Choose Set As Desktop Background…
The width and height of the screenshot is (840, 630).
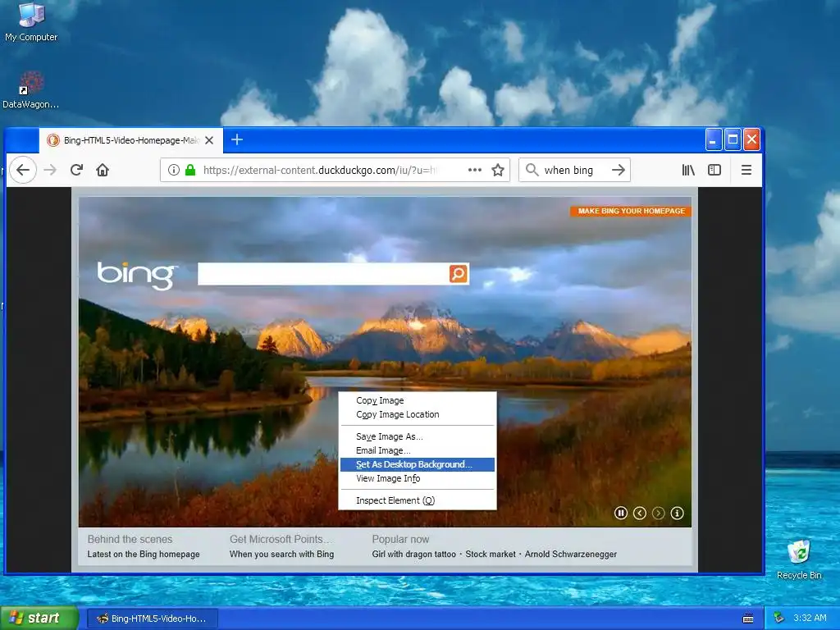tap(418, 464)
